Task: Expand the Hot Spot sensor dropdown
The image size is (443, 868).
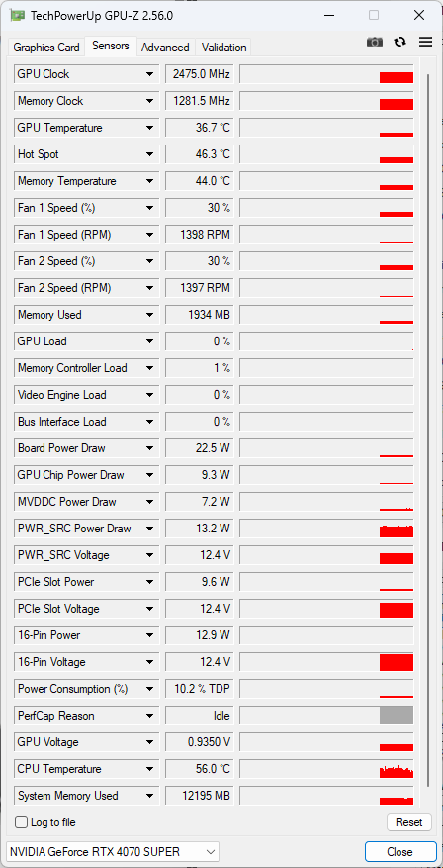Action: [x=150, y=154]
